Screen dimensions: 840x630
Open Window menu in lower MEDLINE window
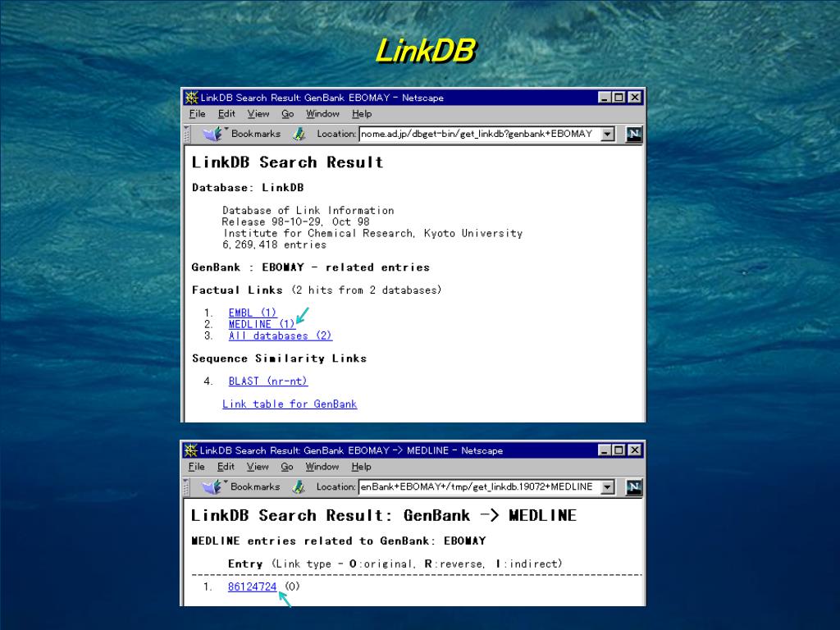(322, 467)
